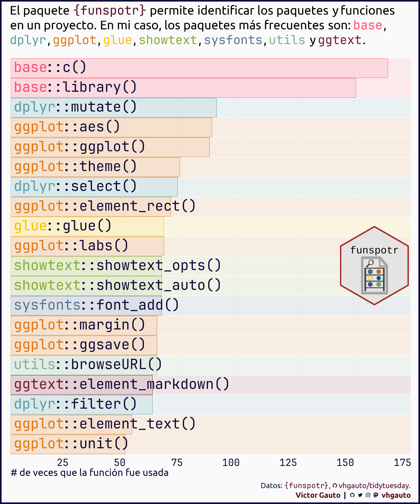Click the GitHub icon beside Víctor Gauto

[352, 495]
